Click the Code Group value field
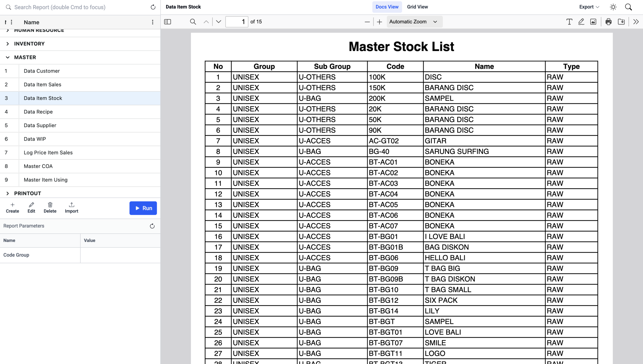The height and width of the screenshot is (364, 643). point(120,255)
